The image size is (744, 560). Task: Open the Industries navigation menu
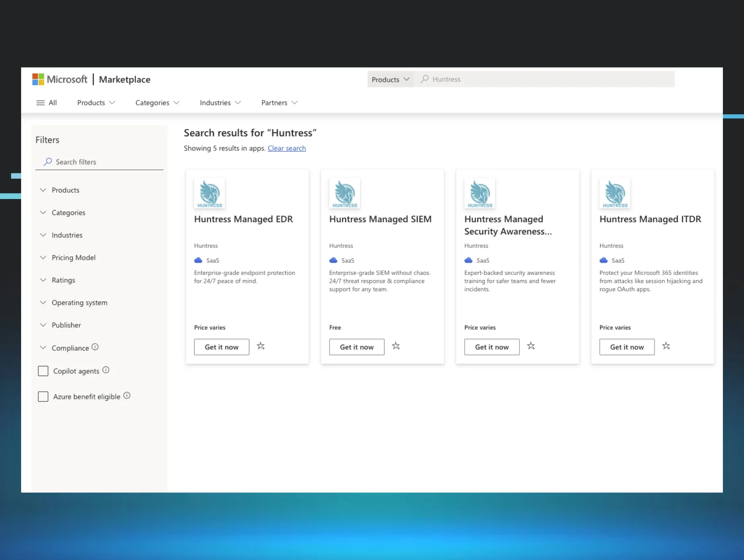click(220, 103)
